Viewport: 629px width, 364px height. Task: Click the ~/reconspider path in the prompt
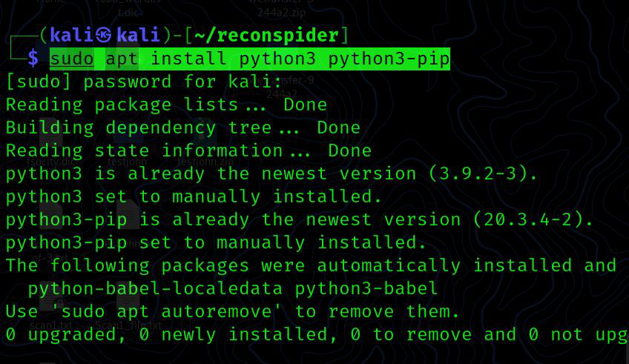coord(268,35)
